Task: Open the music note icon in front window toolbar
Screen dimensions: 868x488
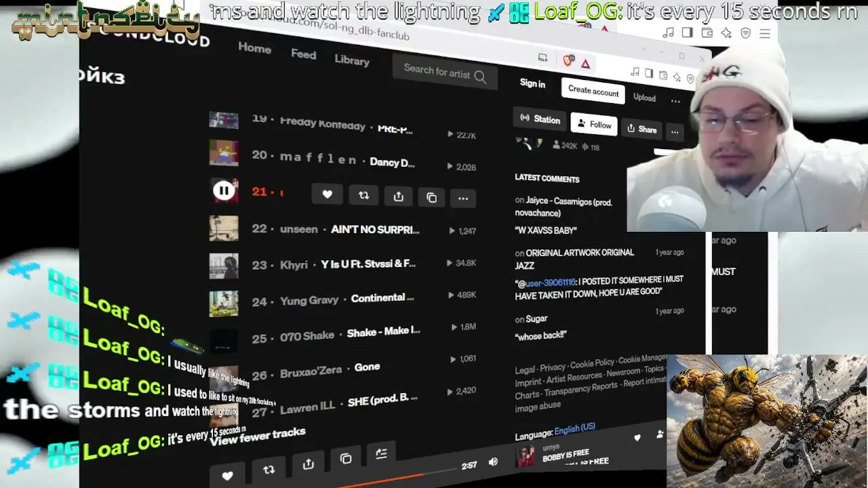Action: [x=635, y=72]
